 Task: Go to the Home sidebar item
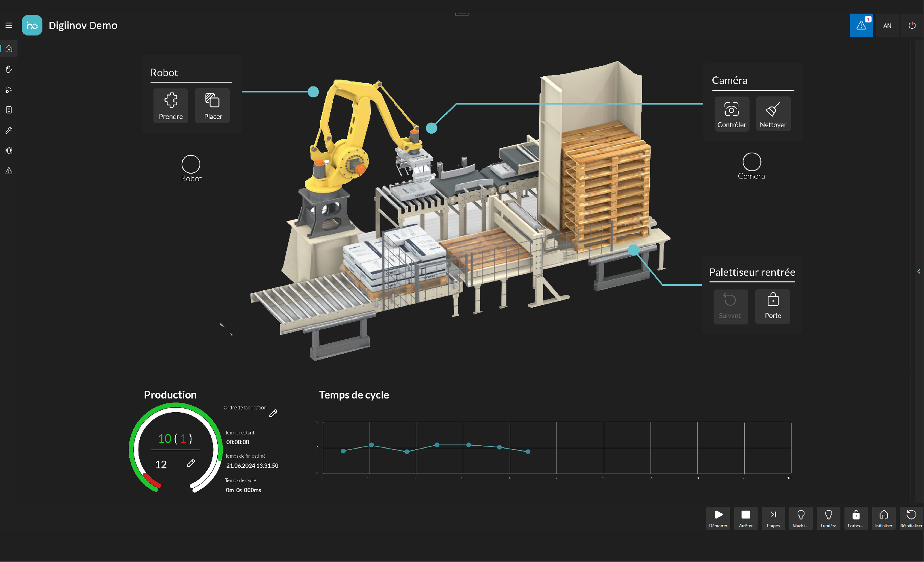(9, 49)
